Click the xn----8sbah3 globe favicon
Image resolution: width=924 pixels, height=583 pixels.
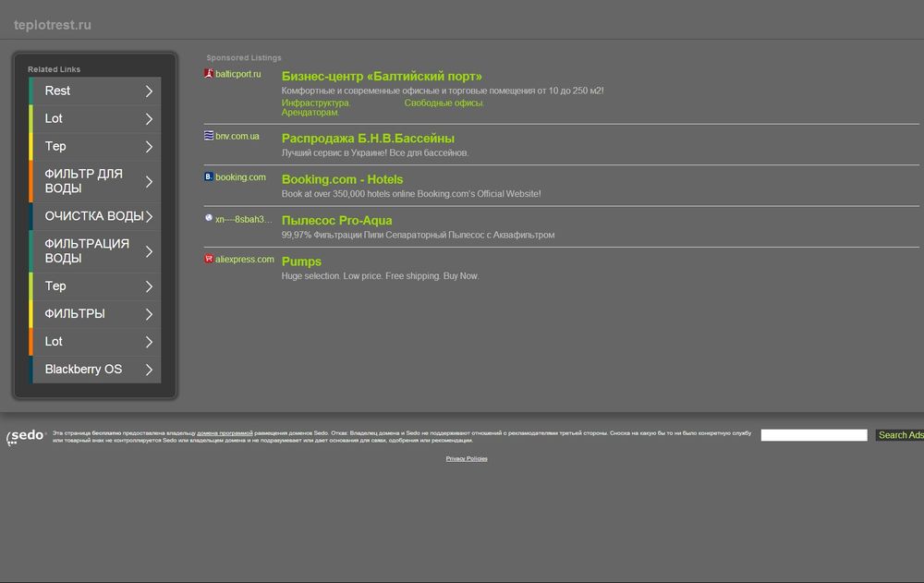tap(209, 218)
